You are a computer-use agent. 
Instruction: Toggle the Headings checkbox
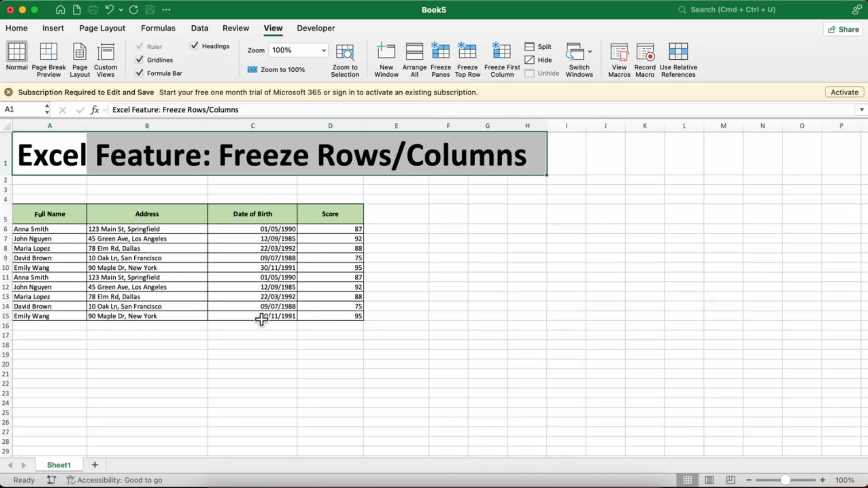(x=194, y=46)
